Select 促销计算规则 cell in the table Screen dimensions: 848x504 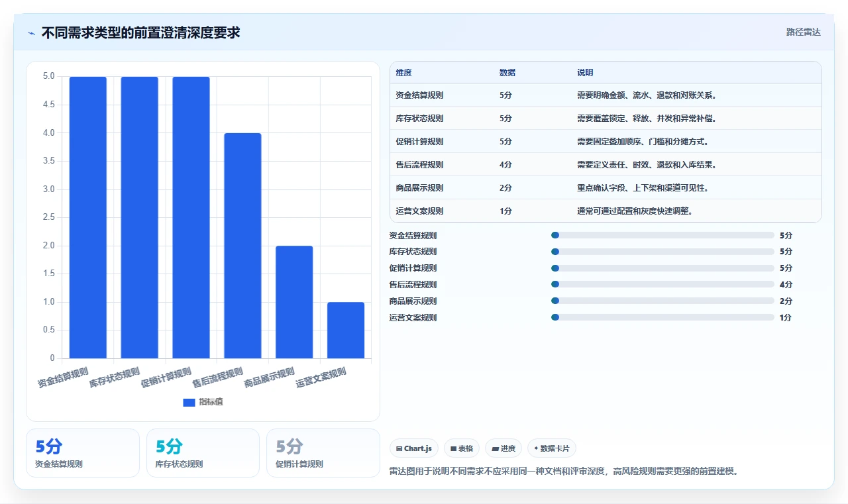click(419, 142)
